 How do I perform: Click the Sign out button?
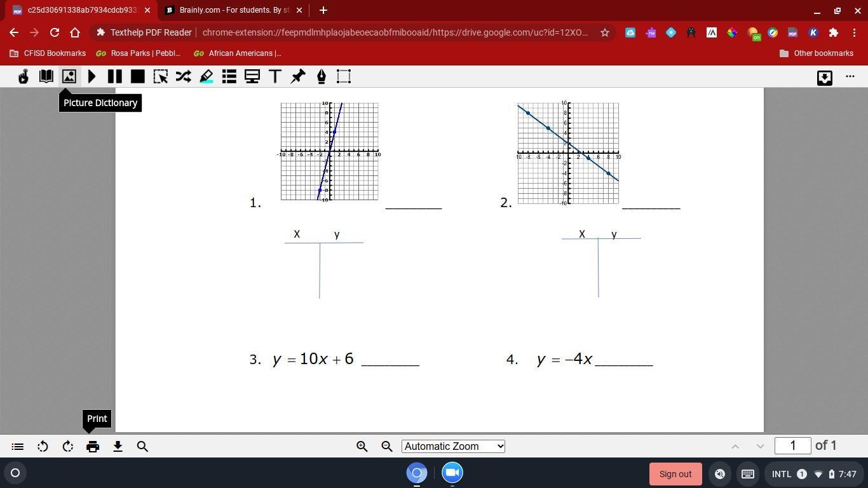[675, 474]
